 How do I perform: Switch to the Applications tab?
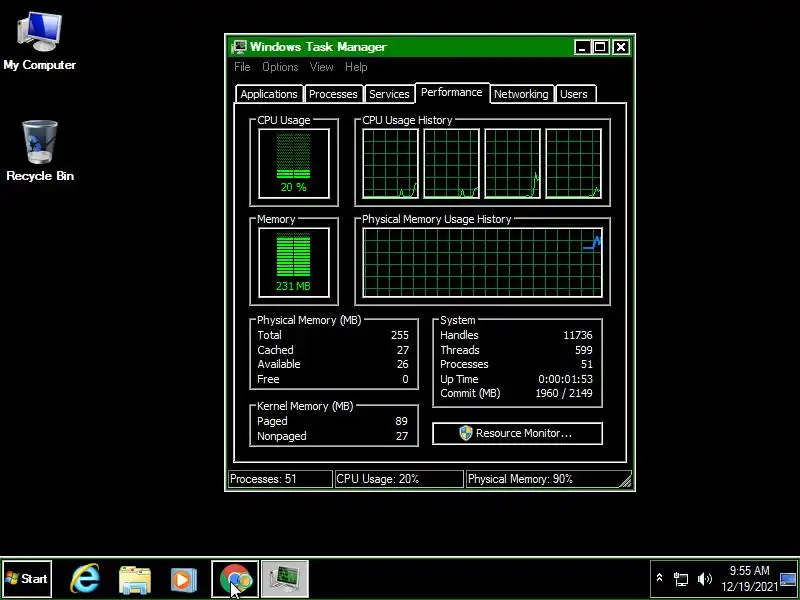(269, 94)
